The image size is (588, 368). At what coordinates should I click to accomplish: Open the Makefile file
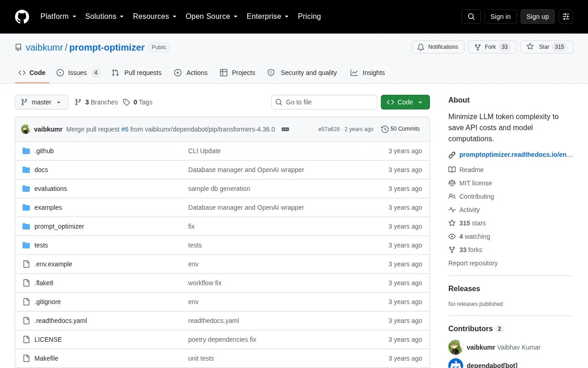[46, 358]
